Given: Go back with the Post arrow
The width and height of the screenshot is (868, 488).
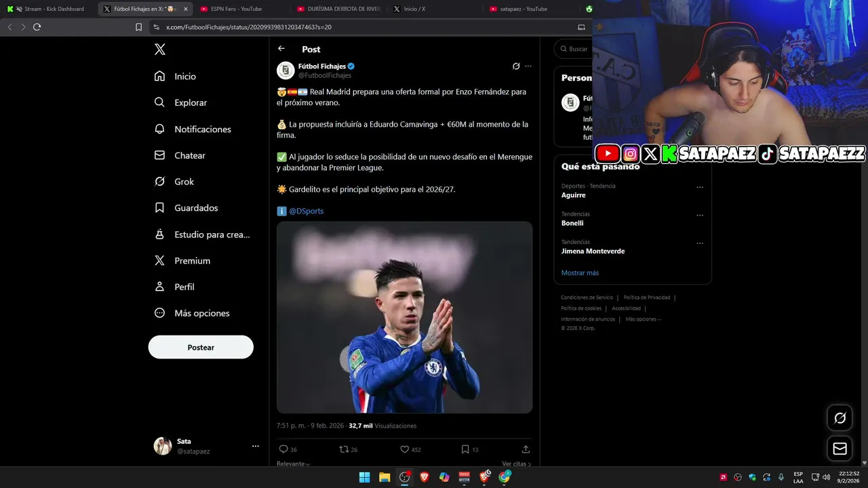Looking at the screenshot, I should [x=281, y=49].
